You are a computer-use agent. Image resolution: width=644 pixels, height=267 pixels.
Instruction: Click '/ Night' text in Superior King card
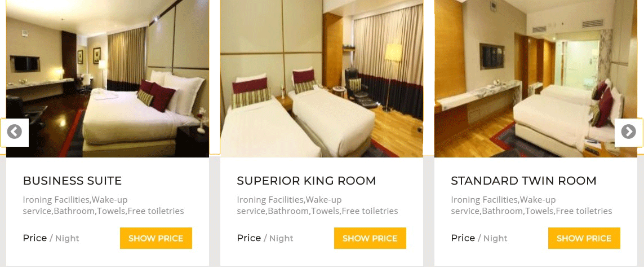[x=278, y=238]
